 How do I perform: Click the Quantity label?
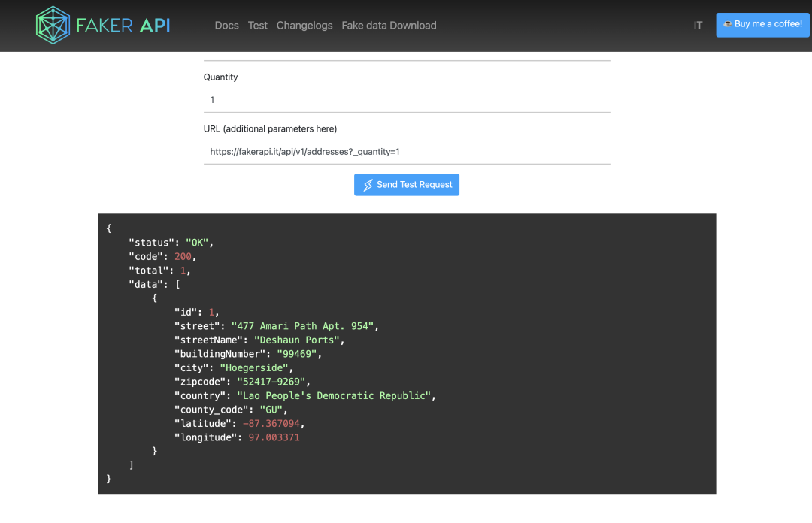pos(220,77)
